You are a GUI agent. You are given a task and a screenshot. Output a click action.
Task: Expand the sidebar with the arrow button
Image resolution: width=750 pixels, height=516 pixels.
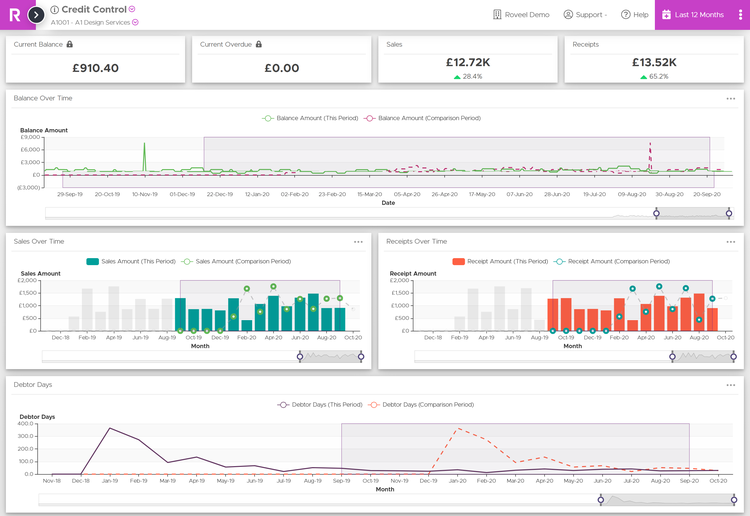coord(36,15)
